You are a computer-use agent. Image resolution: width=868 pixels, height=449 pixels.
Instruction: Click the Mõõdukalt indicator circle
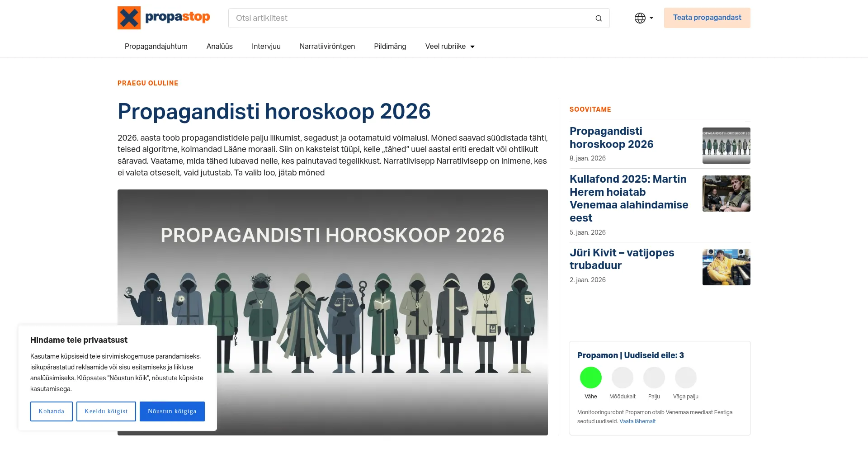622,377
